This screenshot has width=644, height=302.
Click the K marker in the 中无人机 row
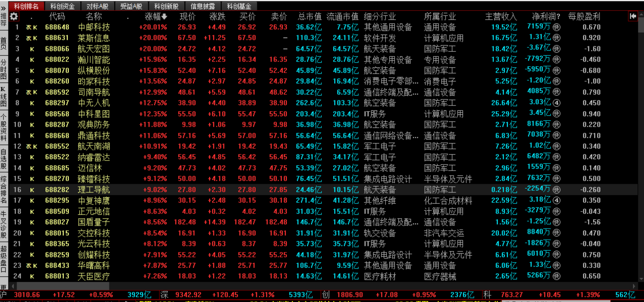tap(32, 103)
